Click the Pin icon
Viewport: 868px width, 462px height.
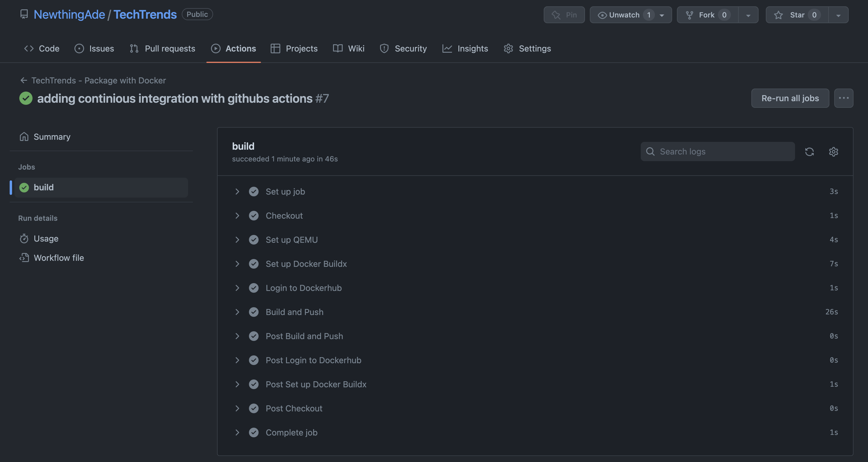(x=557, y=14)
